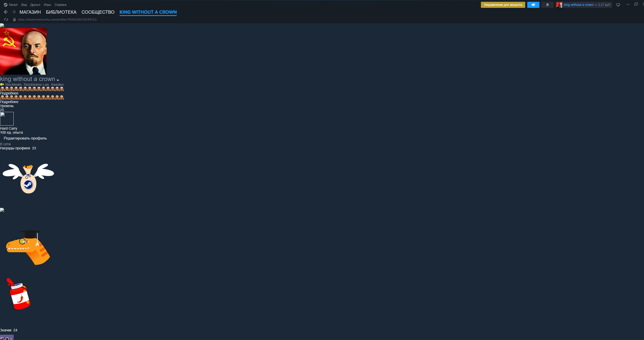Open KING WITHOUT A CROWN profile tab
The width and height of the screenshot is (644, 340).
click(148, 12)
